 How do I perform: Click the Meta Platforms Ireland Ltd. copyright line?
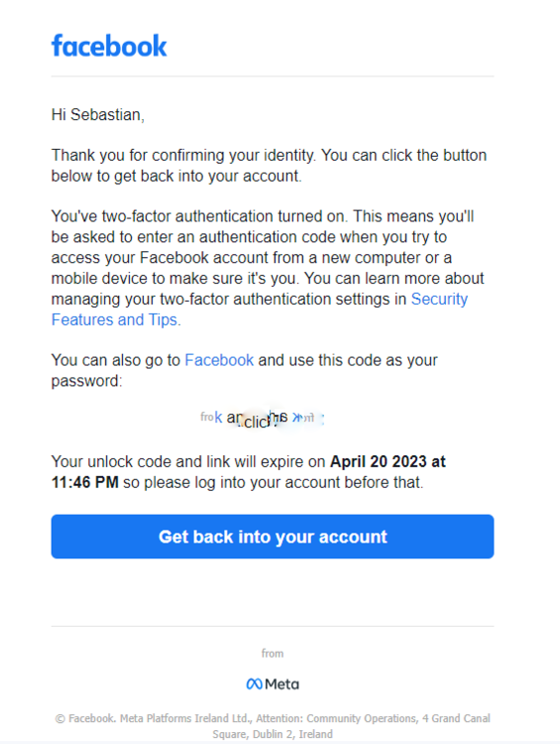[x=273, y=718]
